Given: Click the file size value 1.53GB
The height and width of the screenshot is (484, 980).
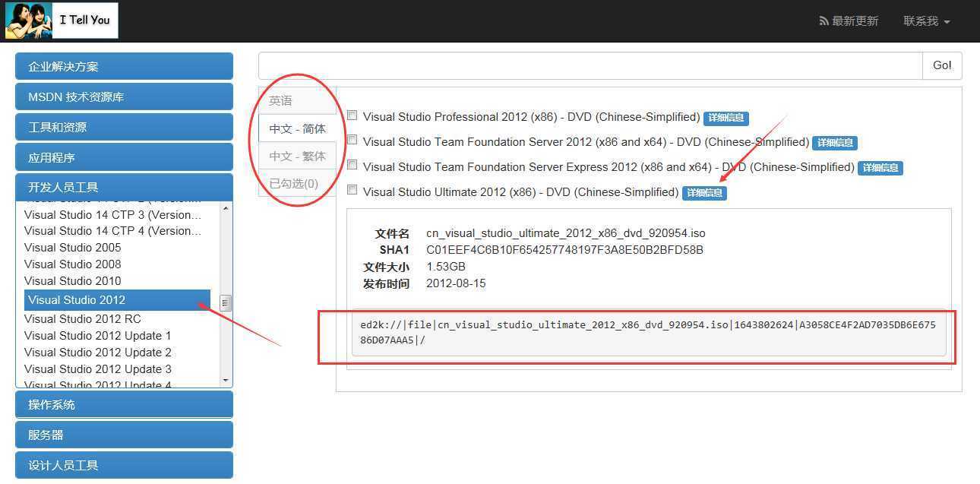Looking at the screenshot, I should click(x=446, y=267).
